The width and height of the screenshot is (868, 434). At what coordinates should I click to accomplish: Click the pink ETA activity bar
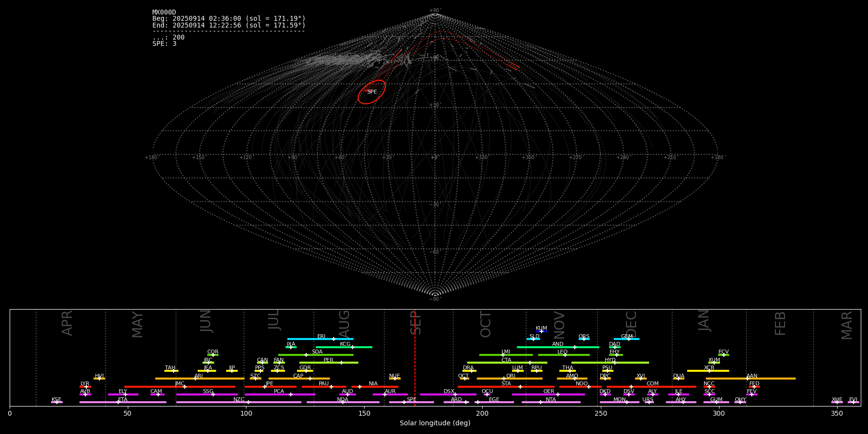[123, 402]
